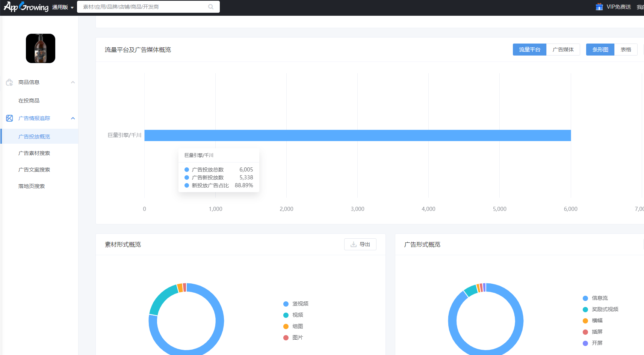
Task: Click the 商品信息 sidebar icon
Action: click(9, 82)
